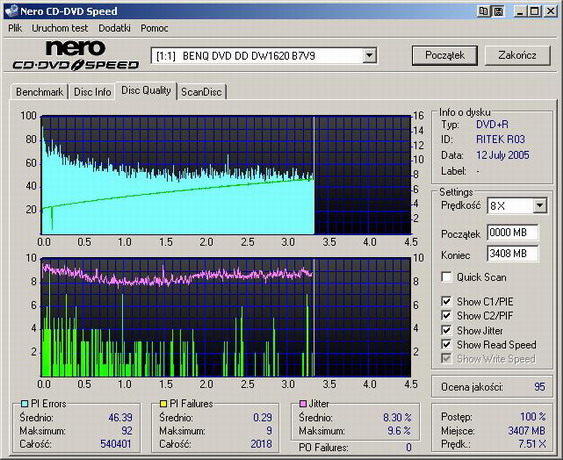Viewport: 563px width, 460px height.
Task: Switch to the Benchmark tab
Action: click(39, 92)
